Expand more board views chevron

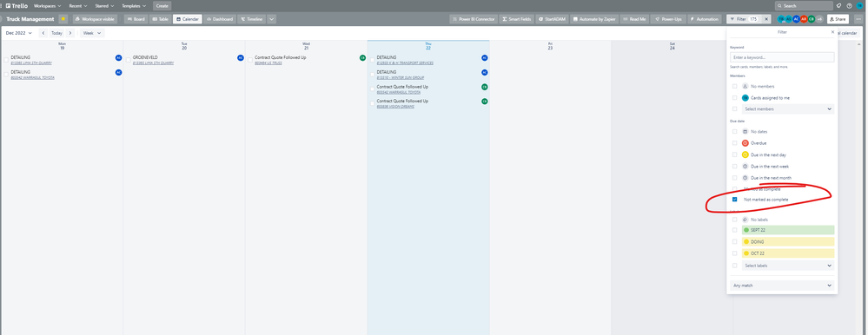(x=271, y=19)
